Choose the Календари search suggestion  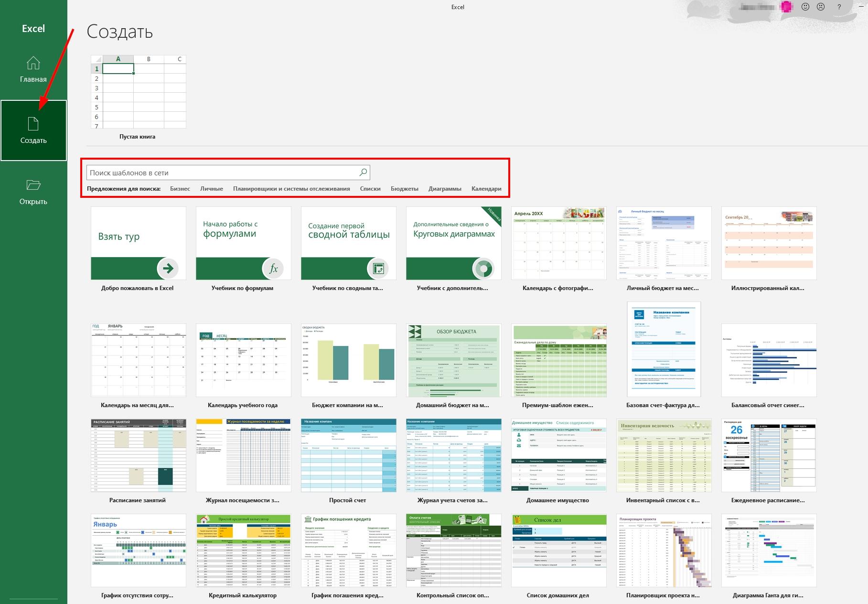486,189
